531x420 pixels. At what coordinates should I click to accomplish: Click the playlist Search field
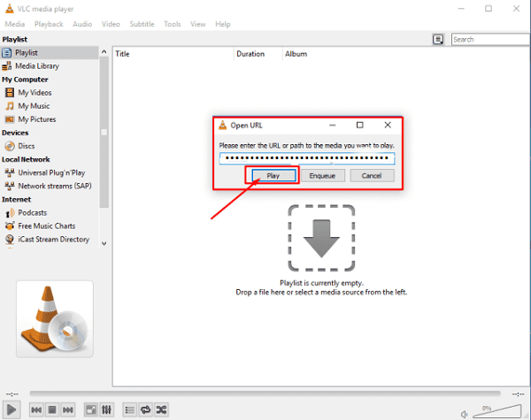coord(490,39)
